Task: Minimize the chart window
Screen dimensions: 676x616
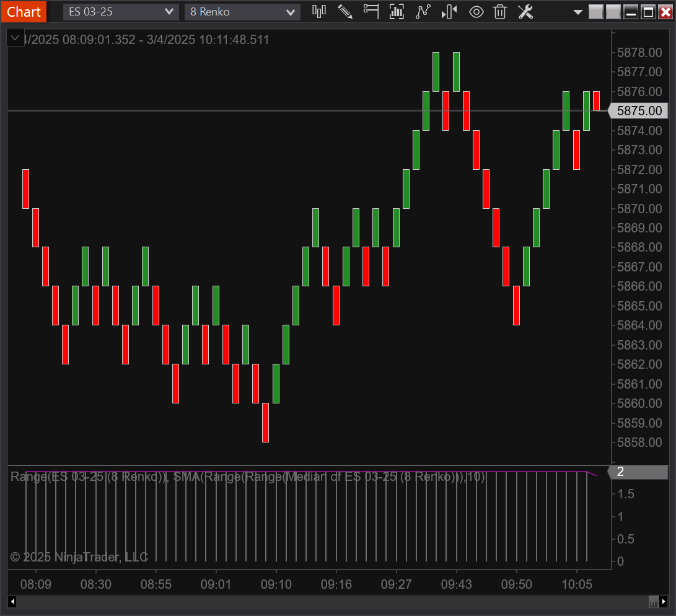Action: click(x=631, y=12)
